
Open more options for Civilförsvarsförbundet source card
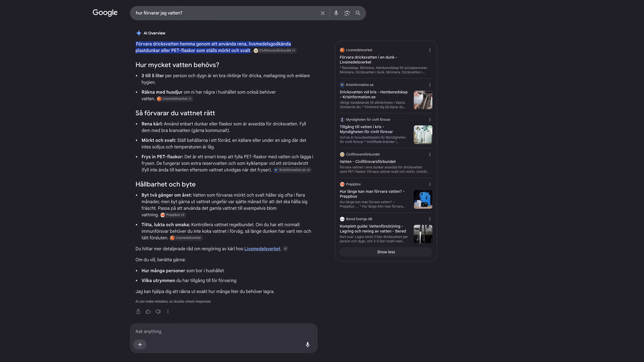pyautogui.click(x=430, y=155)
